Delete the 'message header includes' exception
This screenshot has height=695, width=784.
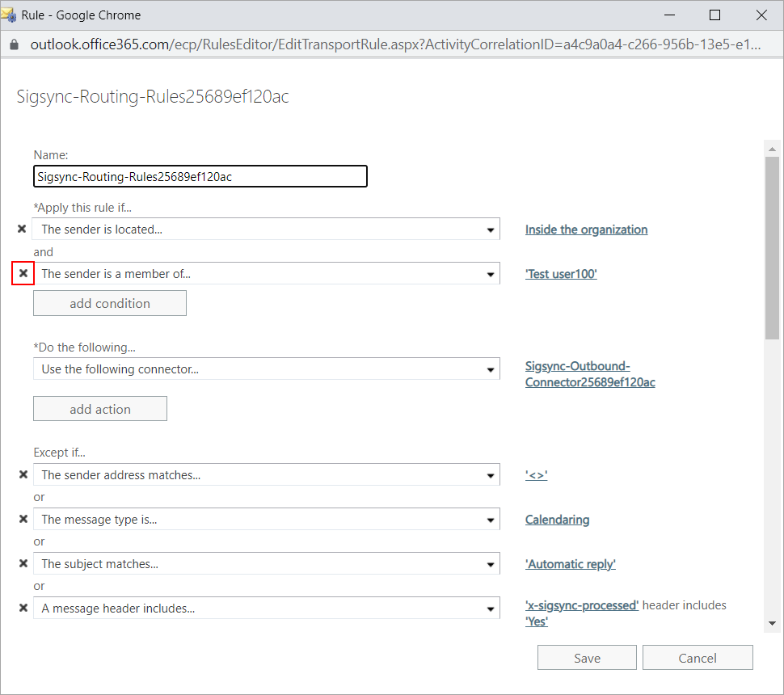click(23, 609)
